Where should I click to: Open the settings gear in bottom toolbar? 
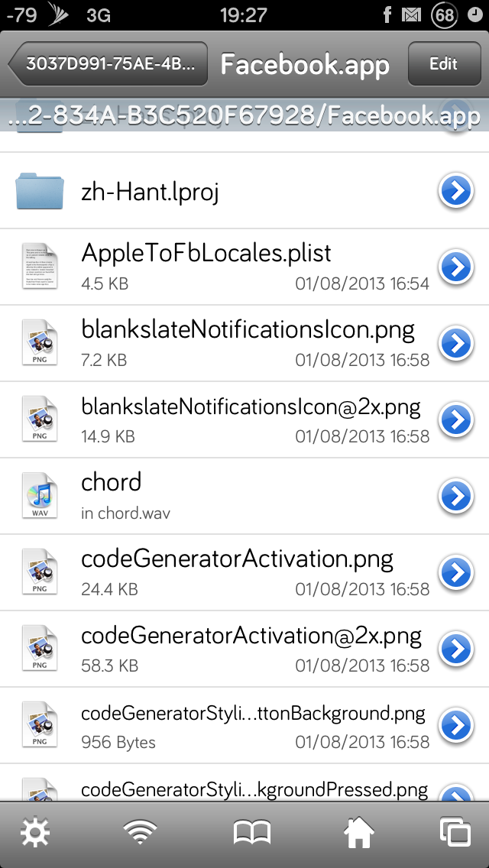point(35,831)
